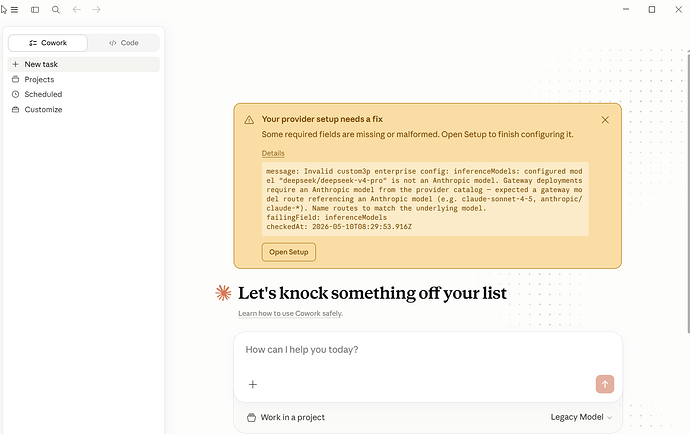Viewport: 690px width, 434px height.
Task: Click Work in a project
Action: tap(286, 417)
